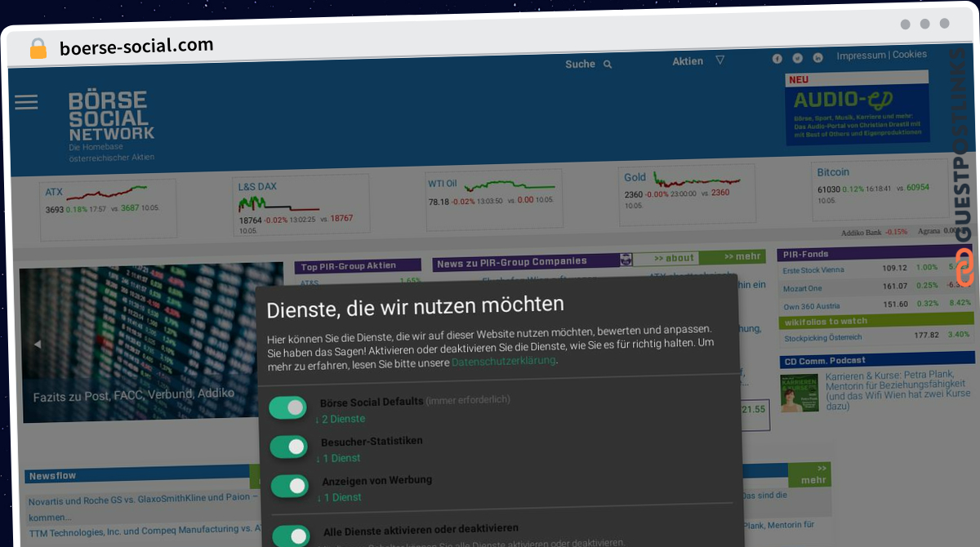This screenshot has height=547, width=980.
Task: Open the ATX chart widget
Action: (108, 210)
